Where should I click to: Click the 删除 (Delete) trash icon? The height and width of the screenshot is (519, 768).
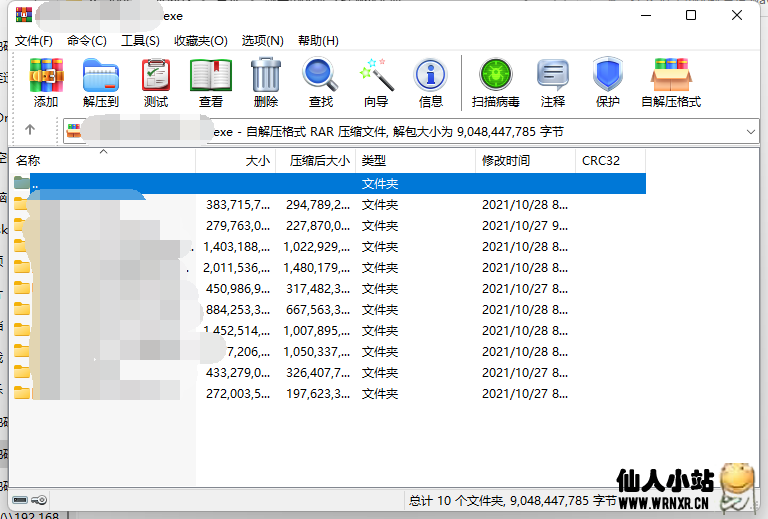(266, 82)
